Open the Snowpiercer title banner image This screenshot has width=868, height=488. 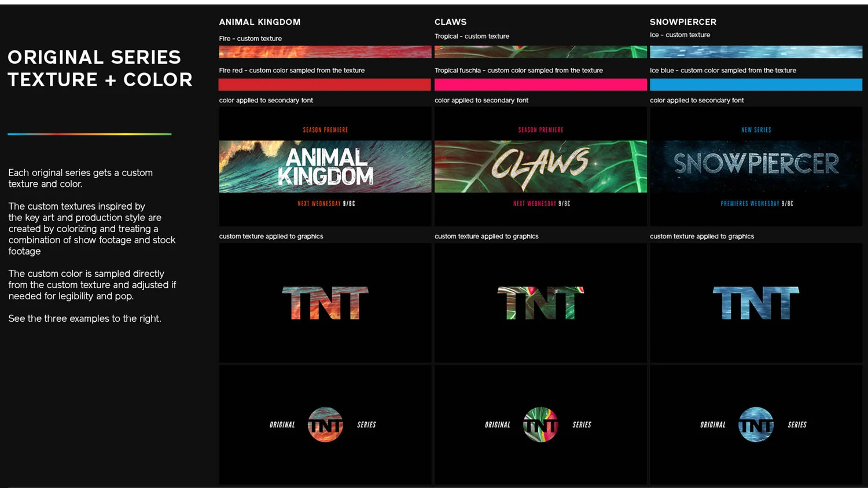[x=756, y=167]
